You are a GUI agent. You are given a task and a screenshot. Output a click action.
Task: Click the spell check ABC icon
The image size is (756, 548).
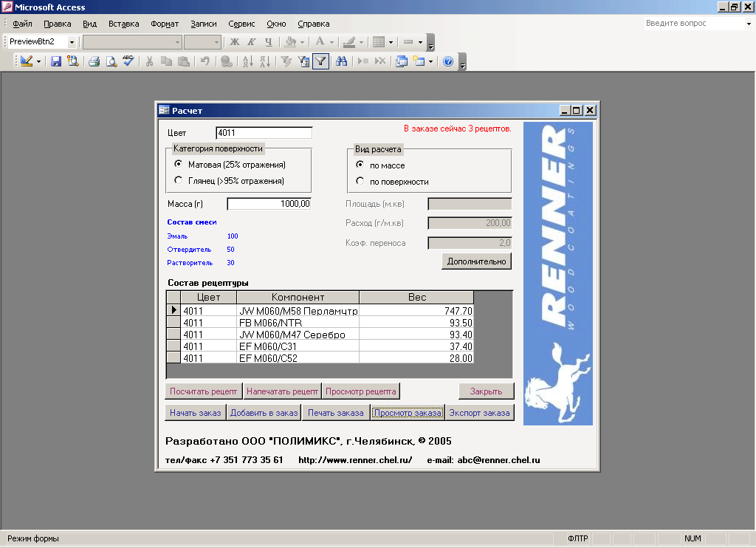pyautogui.click(x=128, y=61)
